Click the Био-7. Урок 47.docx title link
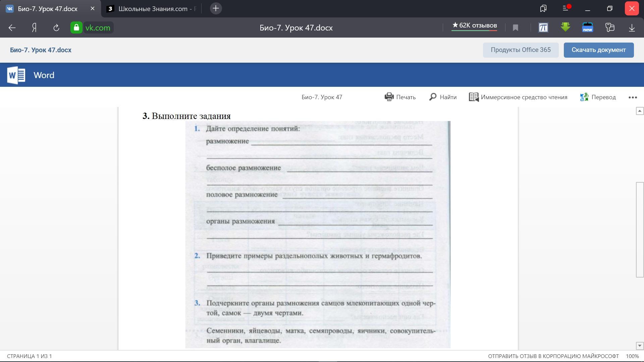This screenshot has height=362, width=644. [41, 50]
